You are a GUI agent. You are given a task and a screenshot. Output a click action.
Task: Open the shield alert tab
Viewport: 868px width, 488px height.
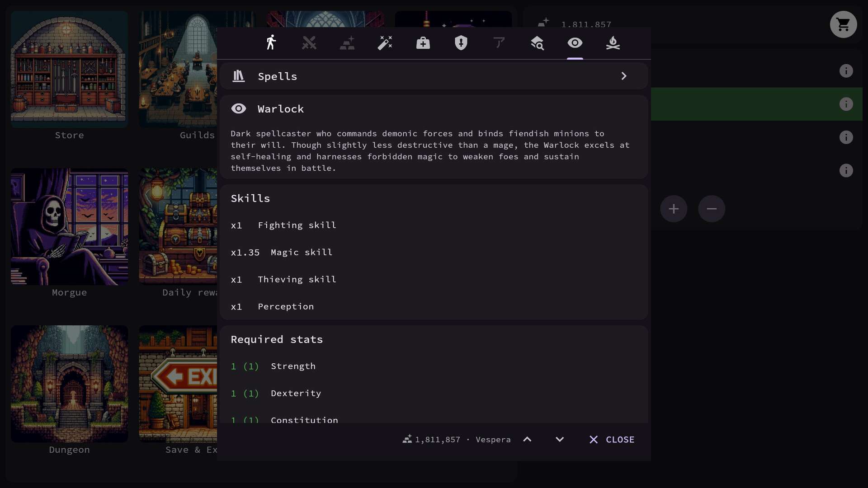click(461, 43)
